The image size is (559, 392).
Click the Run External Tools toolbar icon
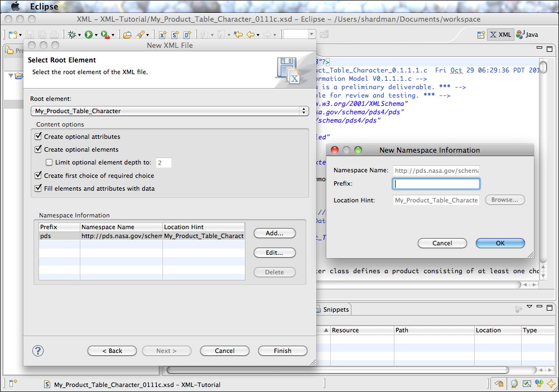click(x=105, y=35)
